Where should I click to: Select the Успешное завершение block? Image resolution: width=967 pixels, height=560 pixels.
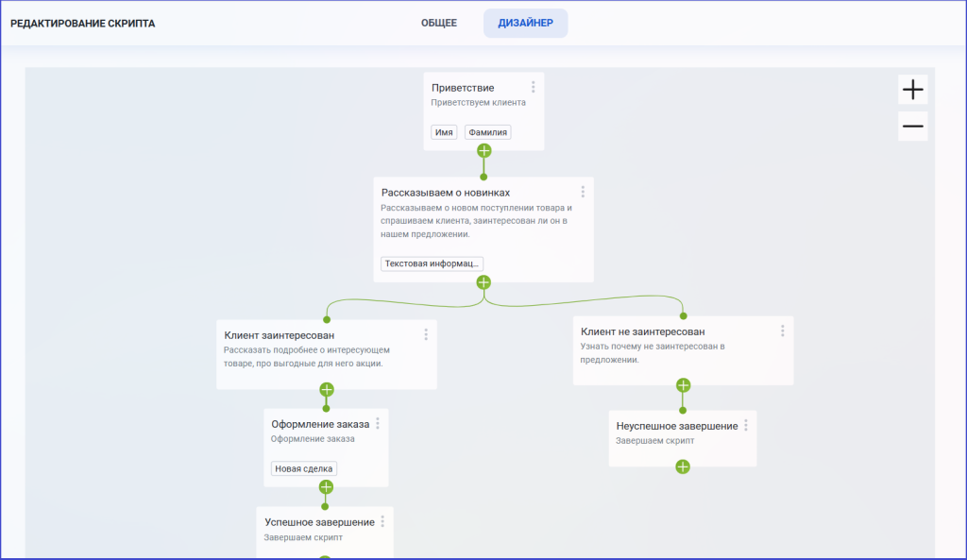pyautogui.click(x=325, y=532)
